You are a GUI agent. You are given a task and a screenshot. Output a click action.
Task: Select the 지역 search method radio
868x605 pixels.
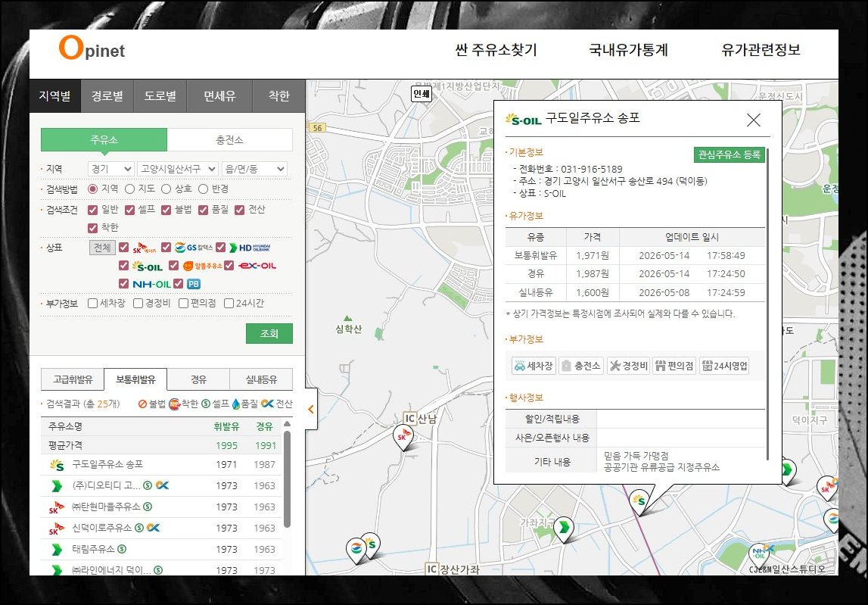click(x=92, y=189)
